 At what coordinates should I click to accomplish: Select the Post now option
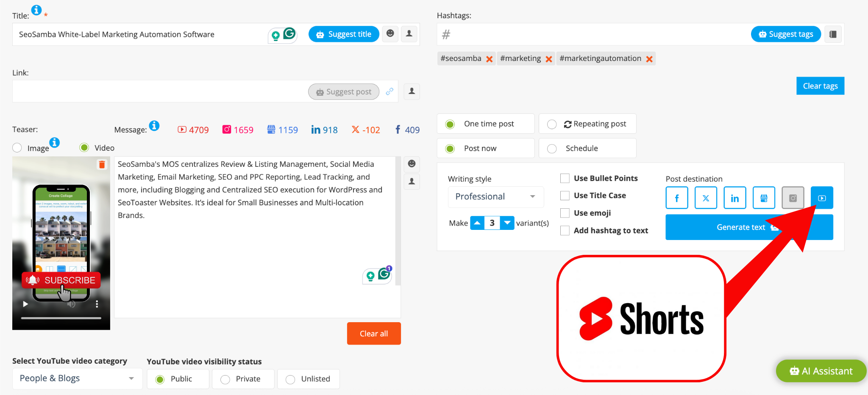[486, 149]
